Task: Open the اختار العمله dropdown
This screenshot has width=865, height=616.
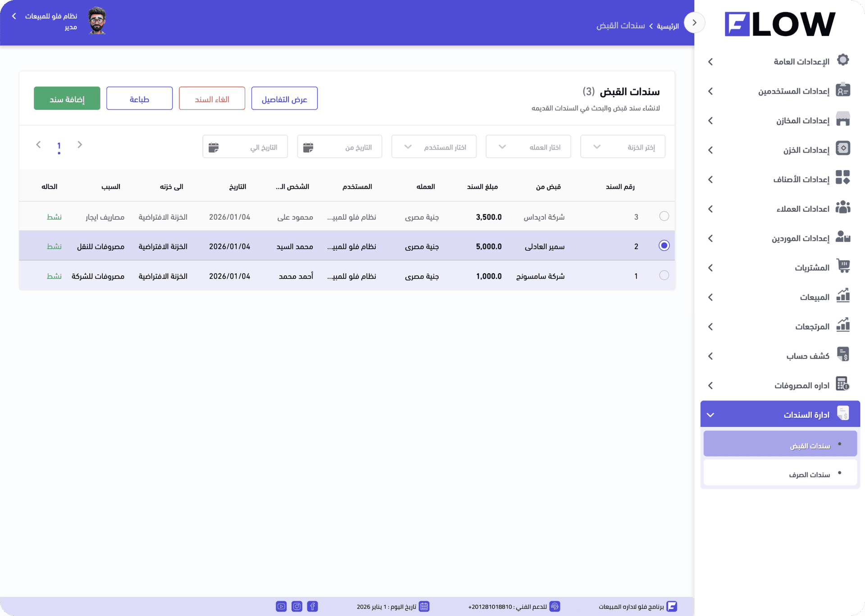Action: tap(528, 147)
